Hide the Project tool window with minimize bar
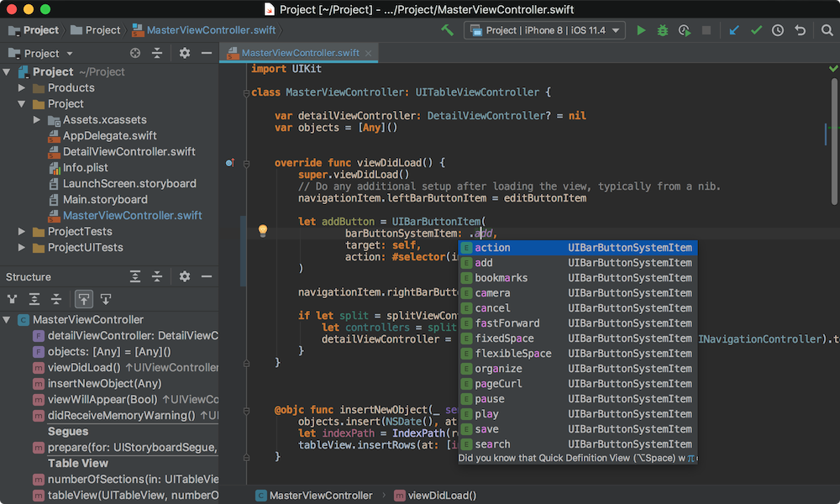The width and height of the screenshot is (840, 504). click(x=207, y=52)
